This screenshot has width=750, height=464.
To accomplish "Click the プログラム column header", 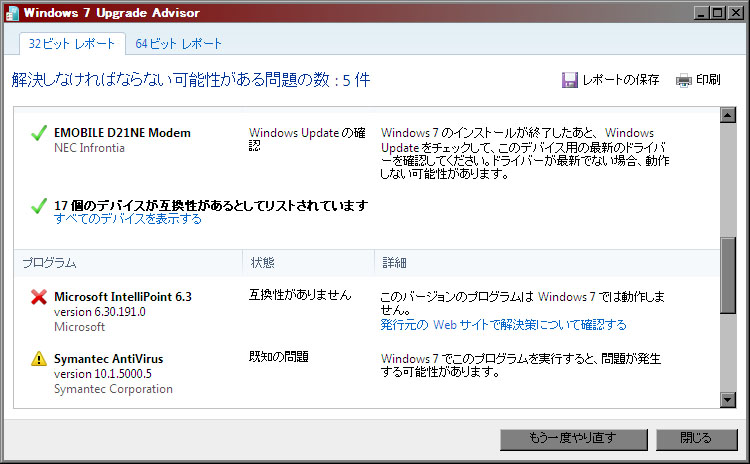I will pos(50,263).
